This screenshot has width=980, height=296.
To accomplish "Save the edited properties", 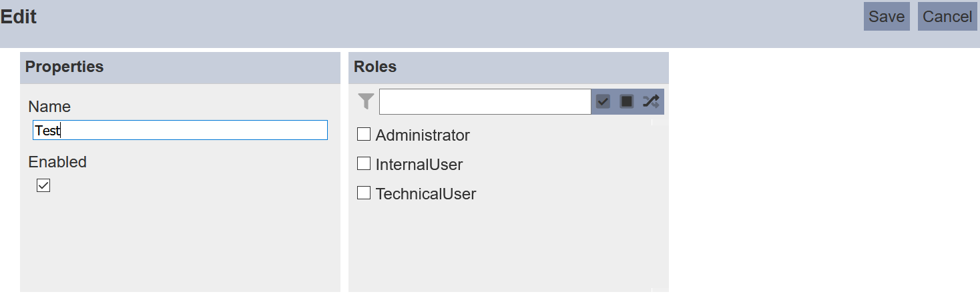I will click(887, 17).
